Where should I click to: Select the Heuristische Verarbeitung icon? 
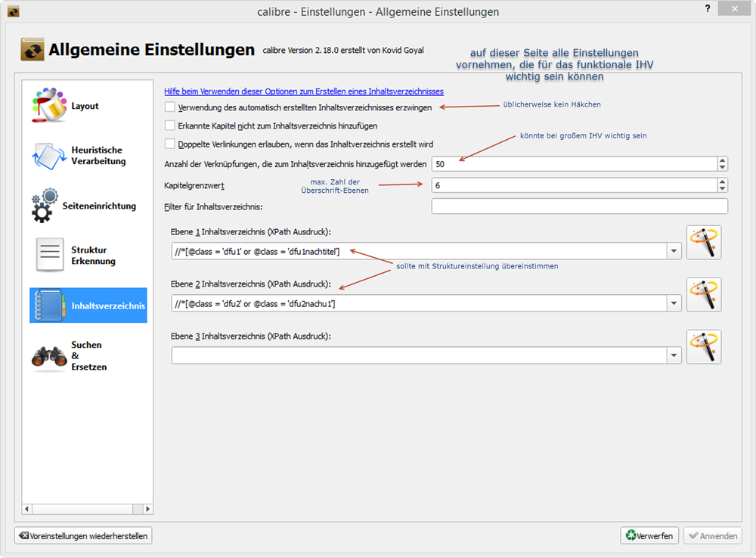[50, 156]
